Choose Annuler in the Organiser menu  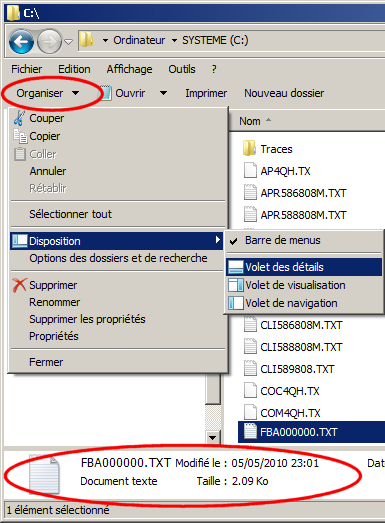(x=48, y=171)
